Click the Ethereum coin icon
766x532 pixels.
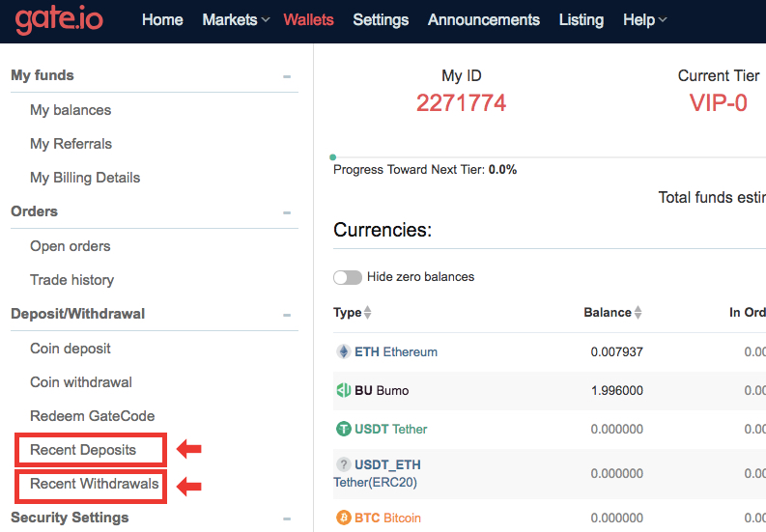[x=344, y=351]
